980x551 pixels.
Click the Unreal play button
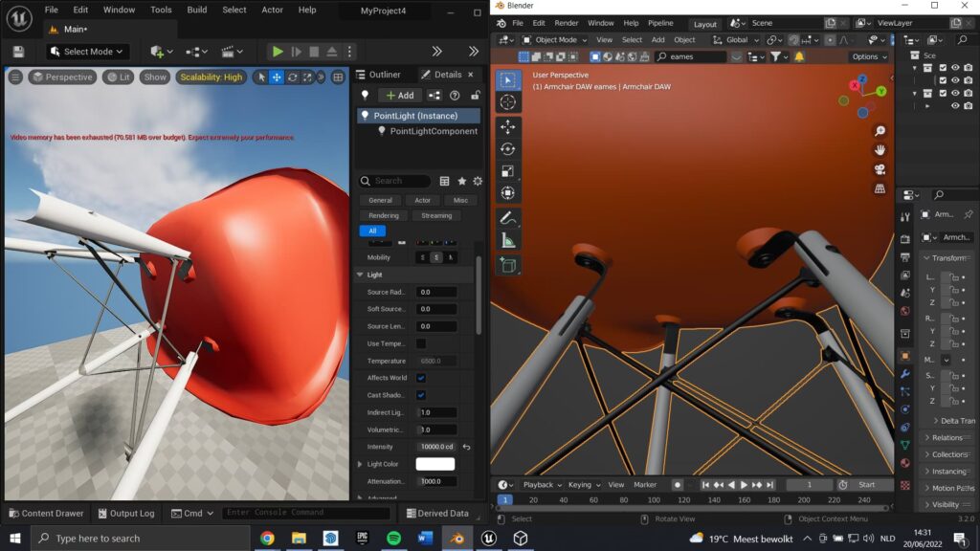click(278, 52)
